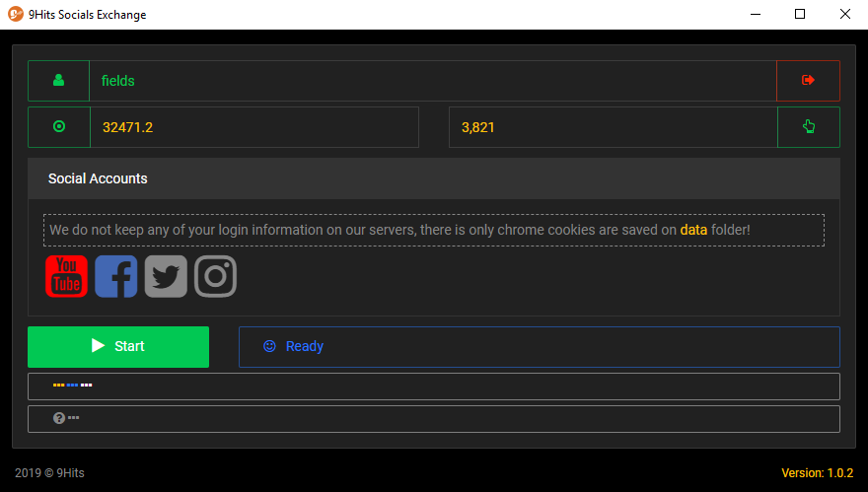Start the exchange with the Start button

pos(118,347)
